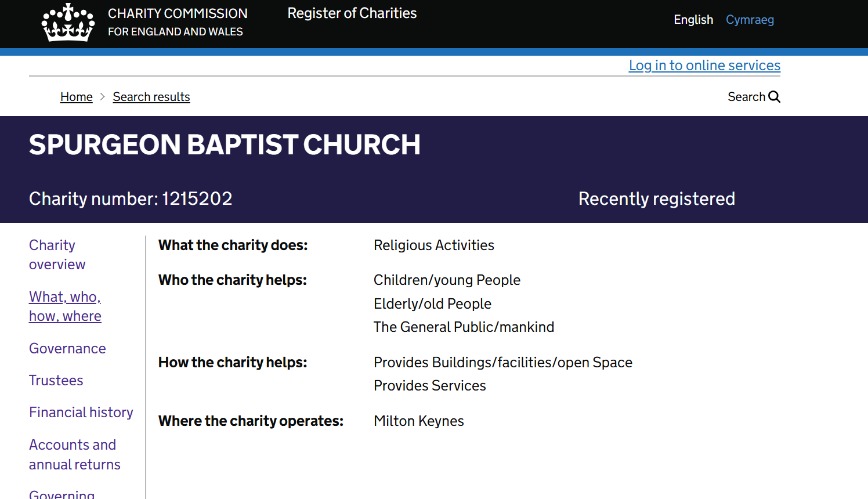
Task: Go to Home in the breadcrumb
Action: click(x=77, y=97)
